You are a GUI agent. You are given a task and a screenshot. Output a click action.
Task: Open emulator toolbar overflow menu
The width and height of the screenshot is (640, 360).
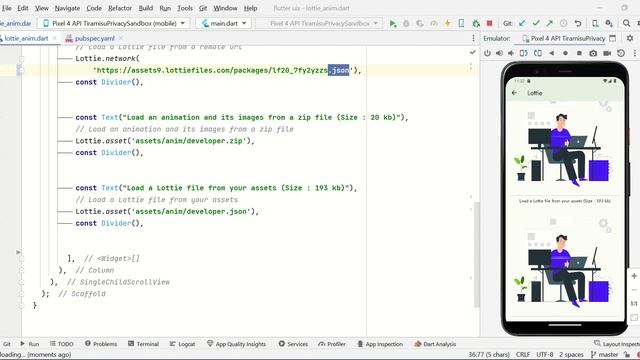635,53
